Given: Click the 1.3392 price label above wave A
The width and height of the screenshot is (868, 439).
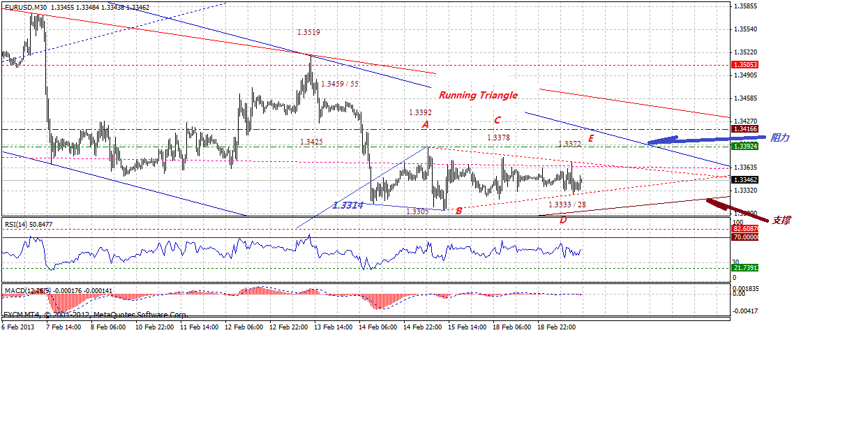Looking at the screenshot, I should pos(420,112).
